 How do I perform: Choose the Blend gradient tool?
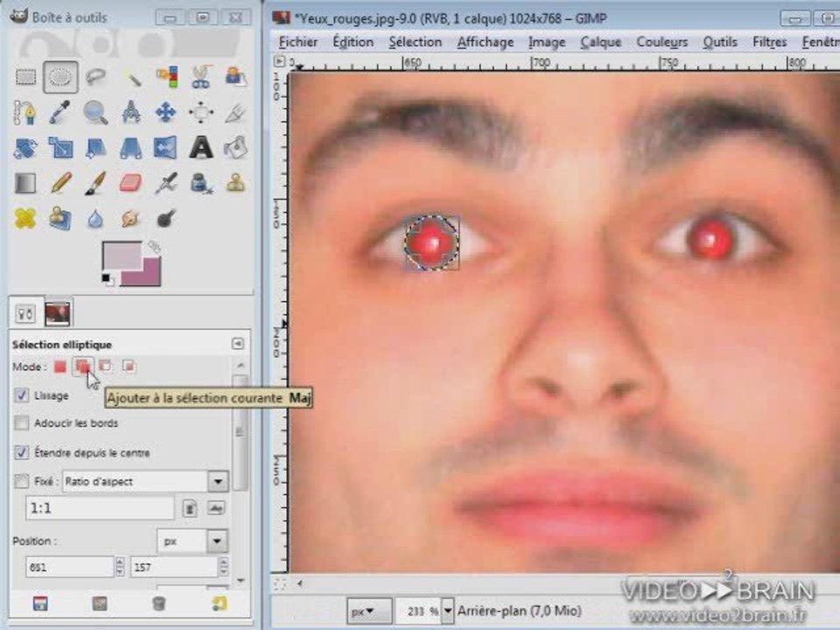pos(25,183)
